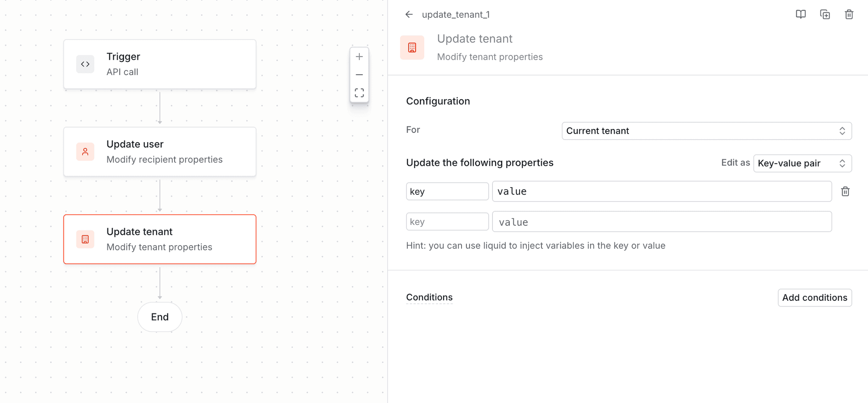Image resolution: width=868 pixels, height=403 pixels.
Task: Fit workflow to screen with fullscreen icon
Action: click(x=359, y=92)
